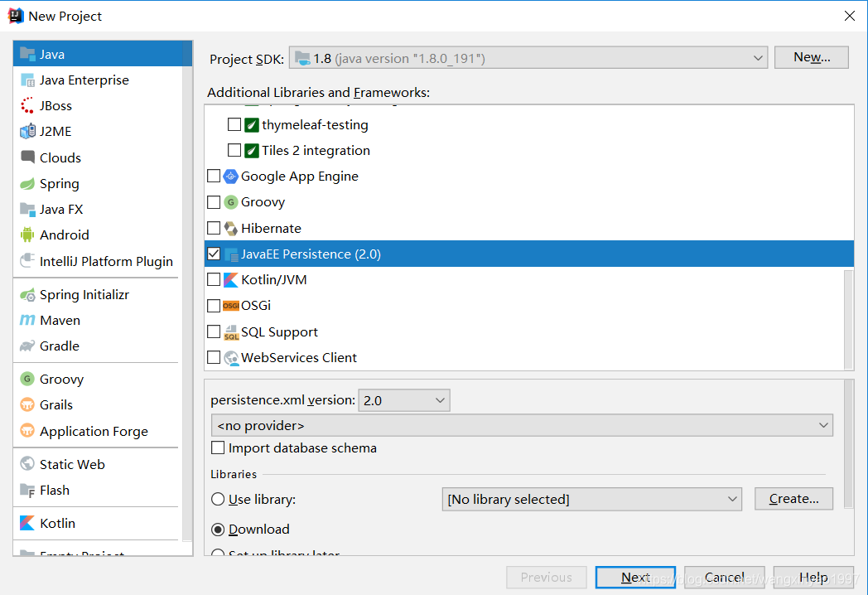This screenshot has height=595, width=868.
Task: Select Gradle project type
Action: (97, 346)
